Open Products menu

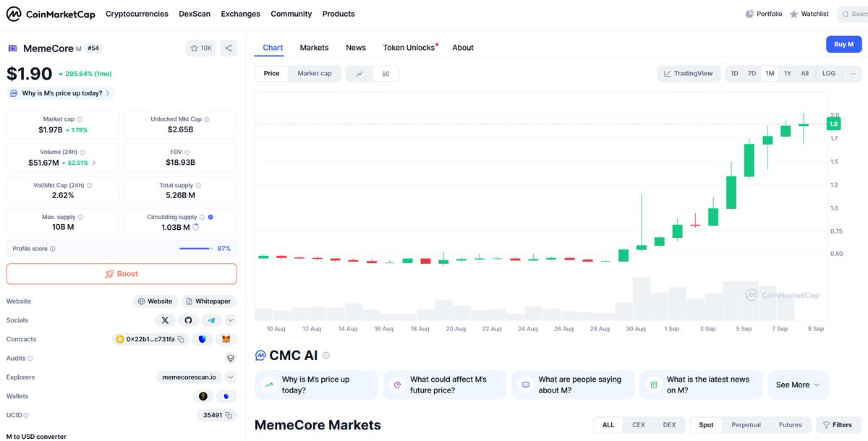pyautogui.click(x=339, y=14)
